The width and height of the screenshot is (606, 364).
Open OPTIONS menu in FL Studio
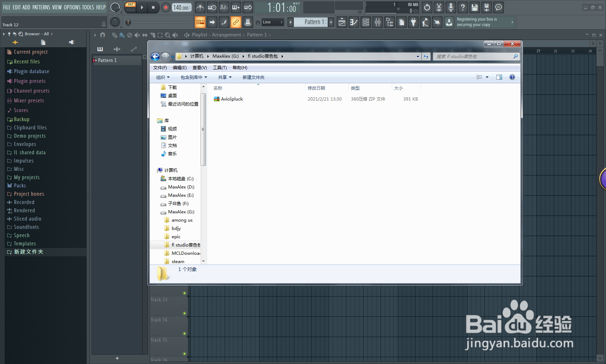[72, 7]
